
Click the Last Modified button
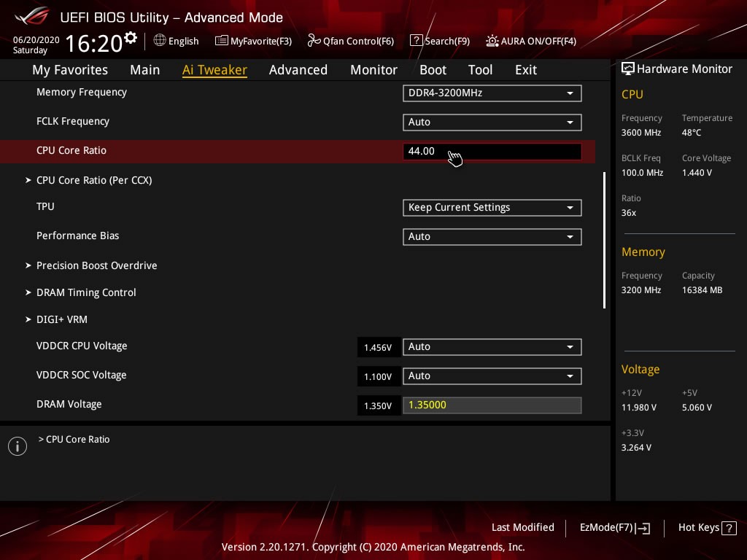[522, 527]
